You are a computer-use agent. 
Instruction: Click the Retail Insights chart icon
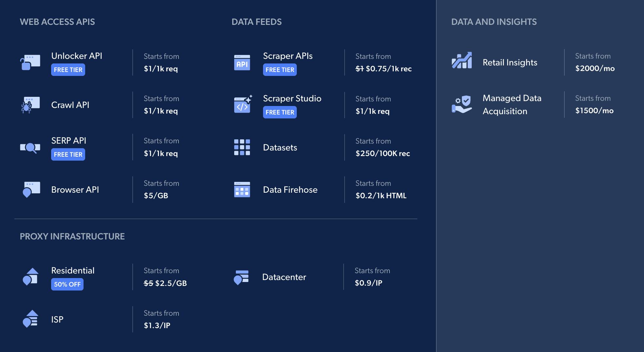tap(462, 60)
